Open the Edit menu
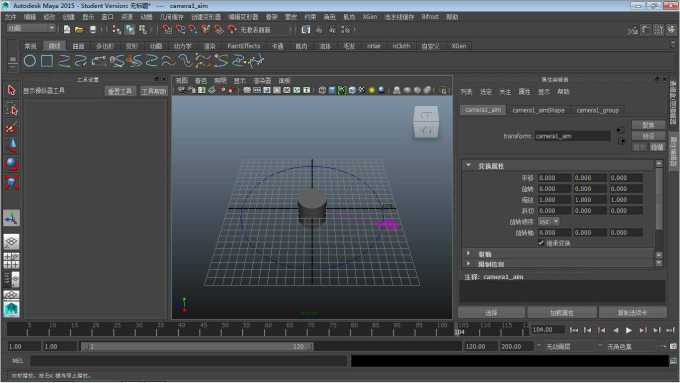Screen dimensions: 680x383 pyautogui.click(x=30, y=17)
